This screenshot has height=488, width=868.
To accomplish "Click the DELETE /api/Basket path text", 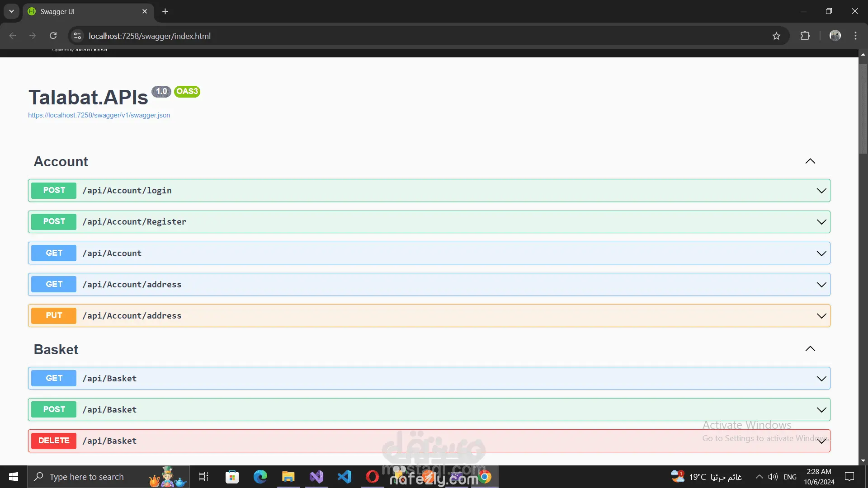I will coord(109,441).
